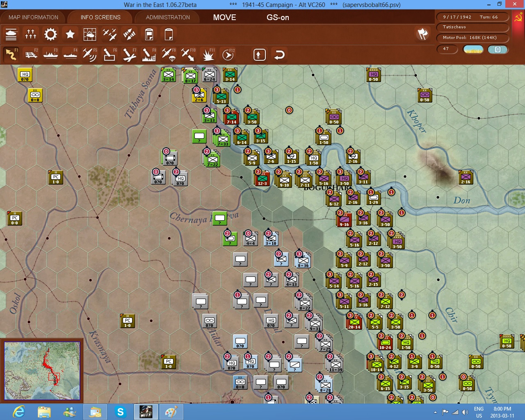Open the MAP INFORMATION tab
This screenshot has height=420, width=525.
click(x=33, y=17)
